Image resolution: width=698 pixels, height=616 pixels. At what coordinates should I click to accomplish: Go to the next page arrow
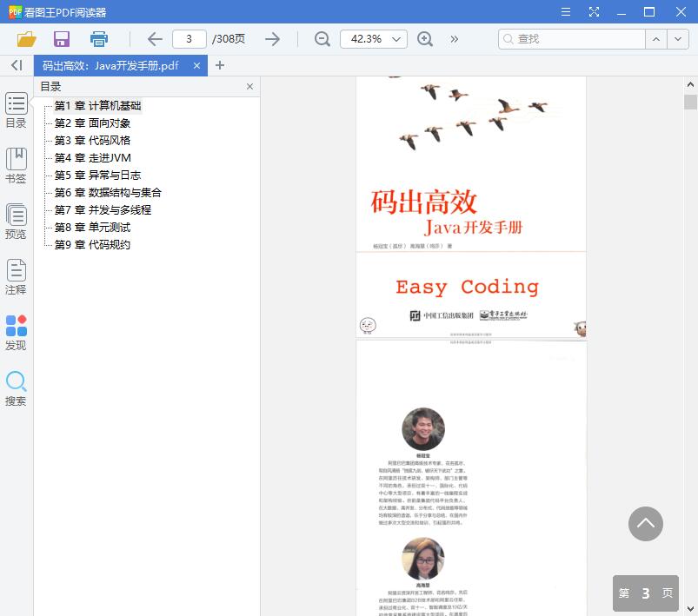pos(272,39)
